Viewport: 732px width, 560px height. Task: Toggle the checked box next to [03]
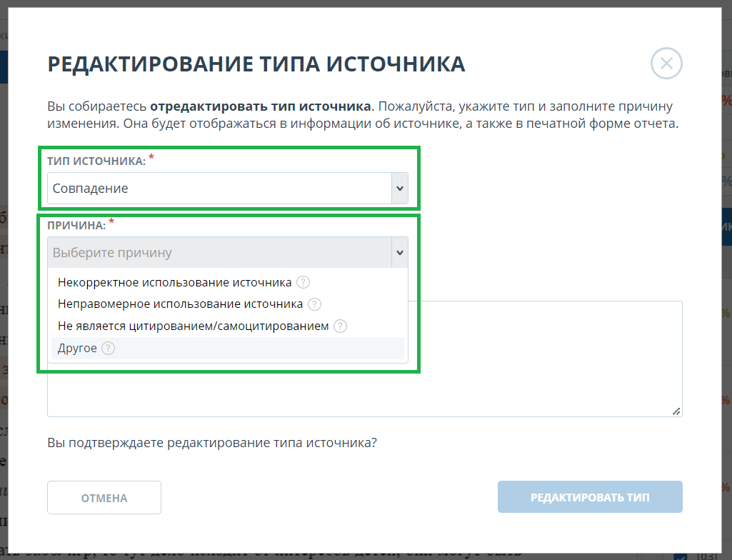(x=681, y=556)
